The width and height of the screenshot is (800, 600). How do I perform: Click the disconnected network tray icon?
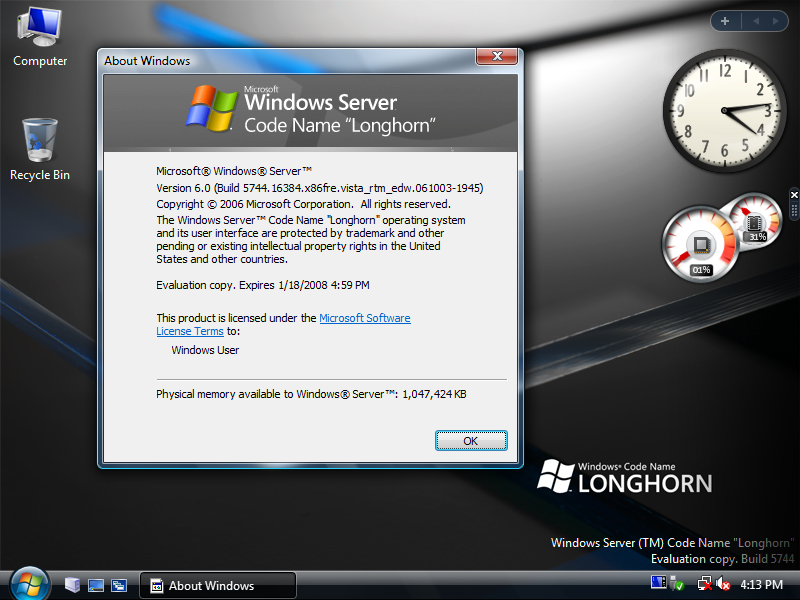click(705, 583)
